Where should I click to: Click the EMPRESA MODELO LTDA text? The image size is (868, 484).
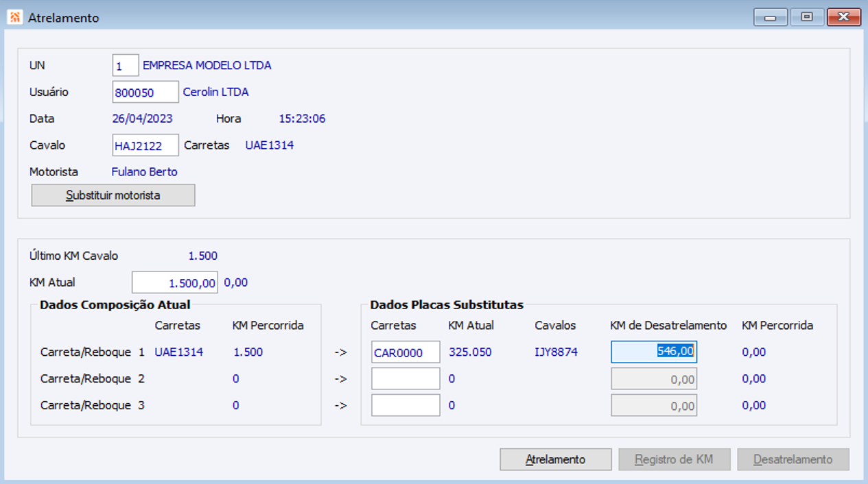coord(207,66)
